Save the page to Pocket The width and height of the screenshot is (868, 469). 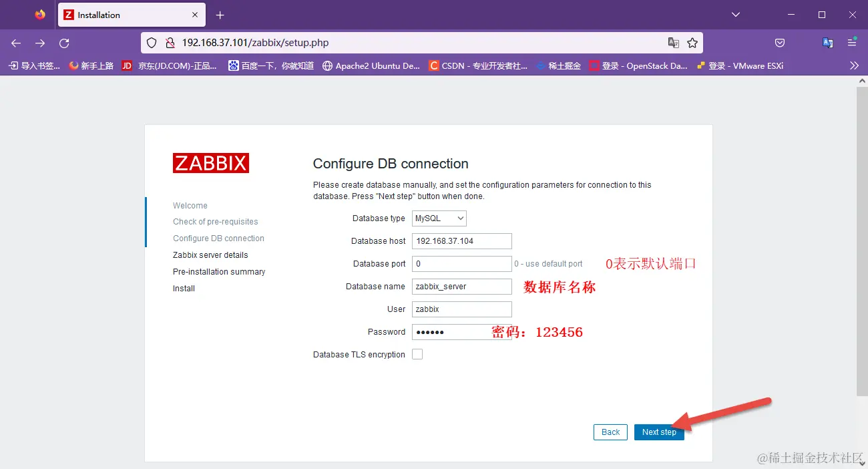click(x=780, y=42)
